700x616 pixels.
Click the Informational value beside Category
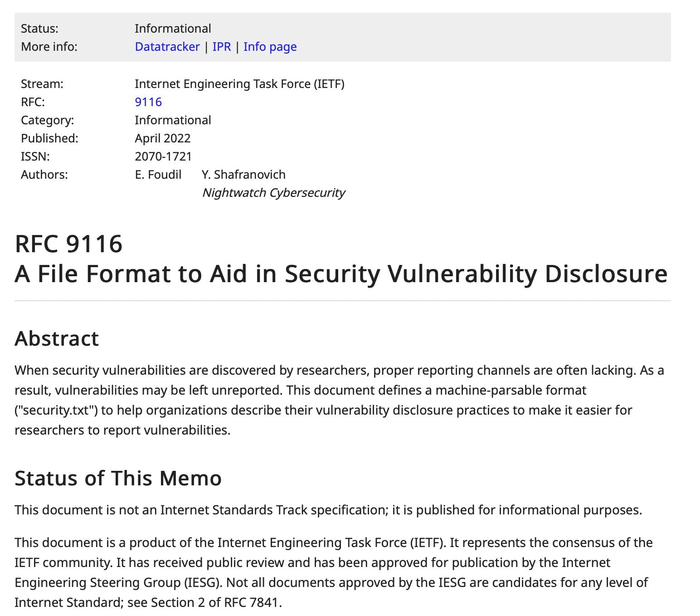coord(173,120)
